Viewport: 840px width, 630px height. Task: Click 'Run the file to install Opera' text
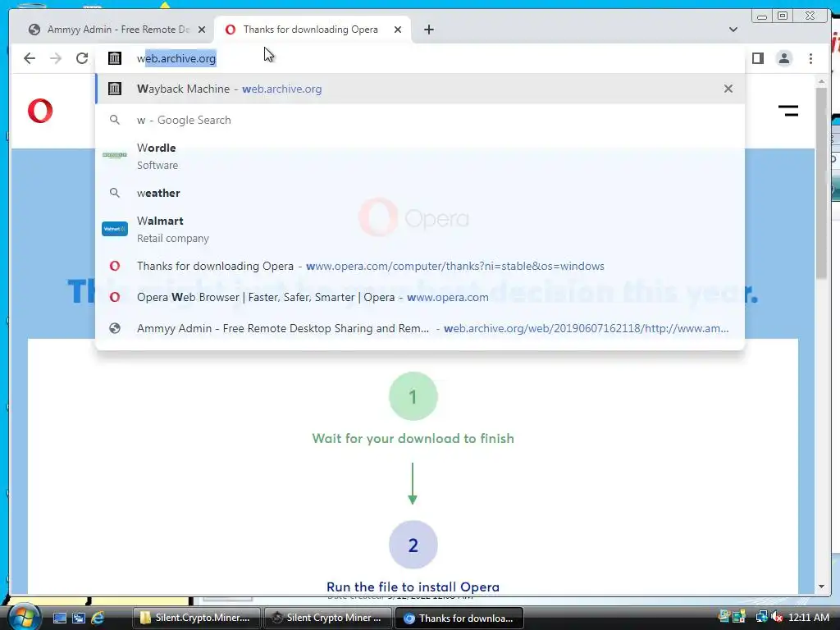click(x=413, y=587)
